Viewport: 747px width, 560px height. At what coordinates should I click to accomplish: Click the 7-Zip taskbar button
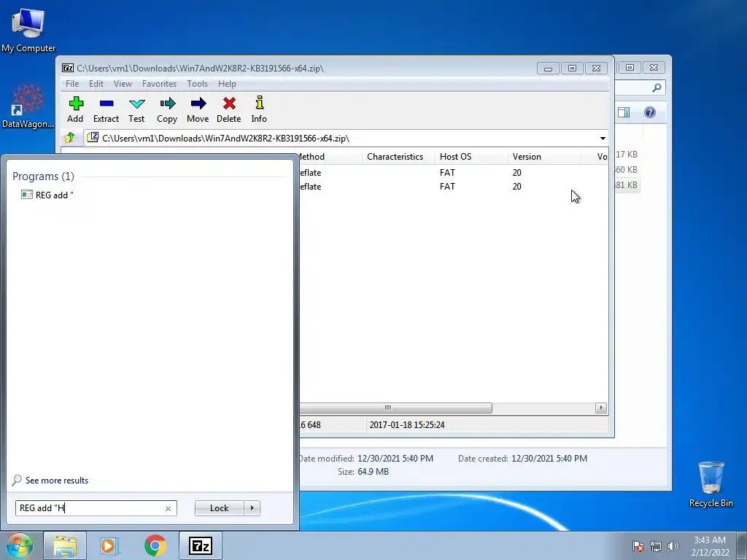pyautogui.click(x=200, y=545)
